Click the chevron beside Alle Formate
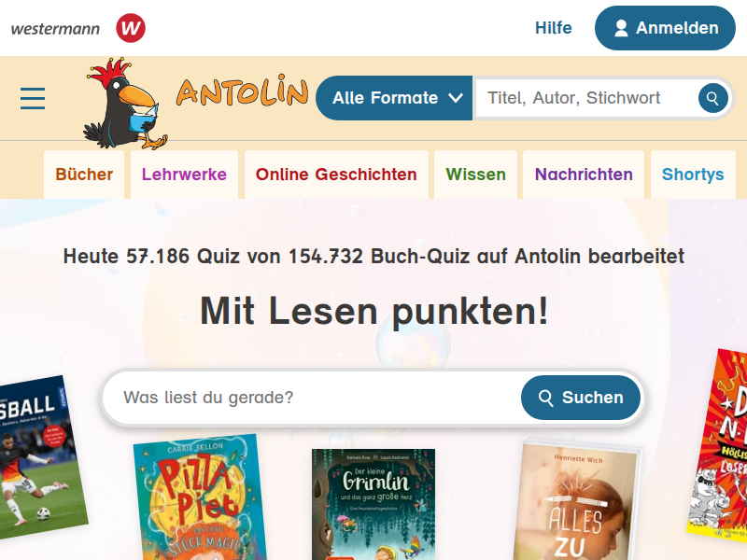 pyautogui.click(x=456, y=98)
